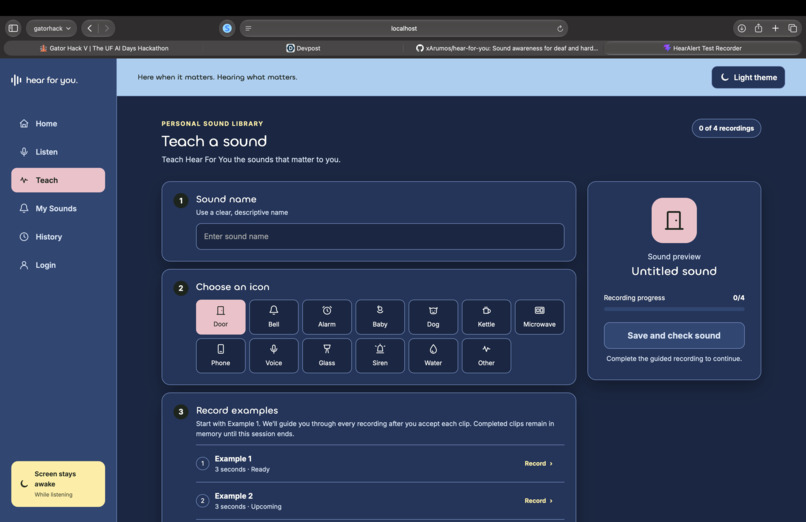Click the Screen stays awake card
Viewport: 806px width, 522px height.
point(58,484)
